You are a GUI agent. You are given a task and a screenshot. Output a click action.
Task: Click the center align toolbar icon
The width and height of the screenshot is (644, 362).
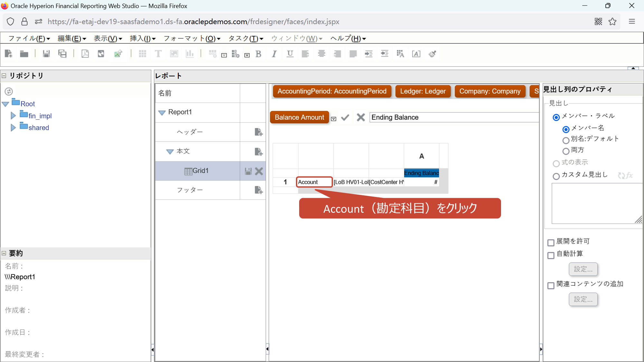[321, 54]
